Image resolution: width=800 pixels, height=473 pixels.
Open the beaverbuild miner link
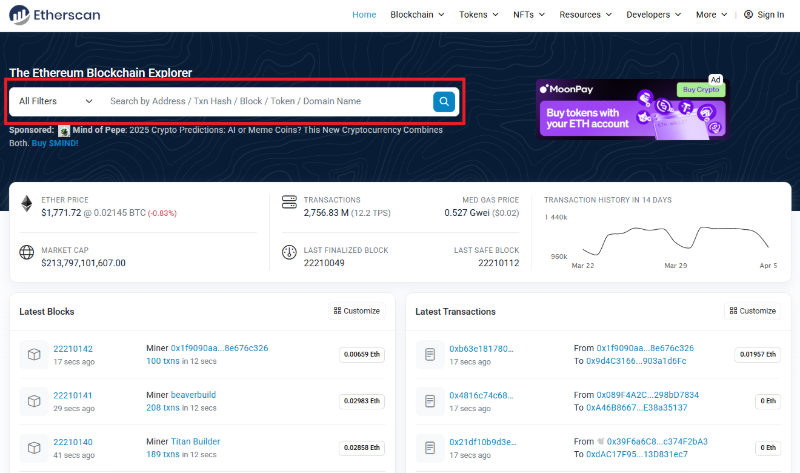(x=193, y=395)
